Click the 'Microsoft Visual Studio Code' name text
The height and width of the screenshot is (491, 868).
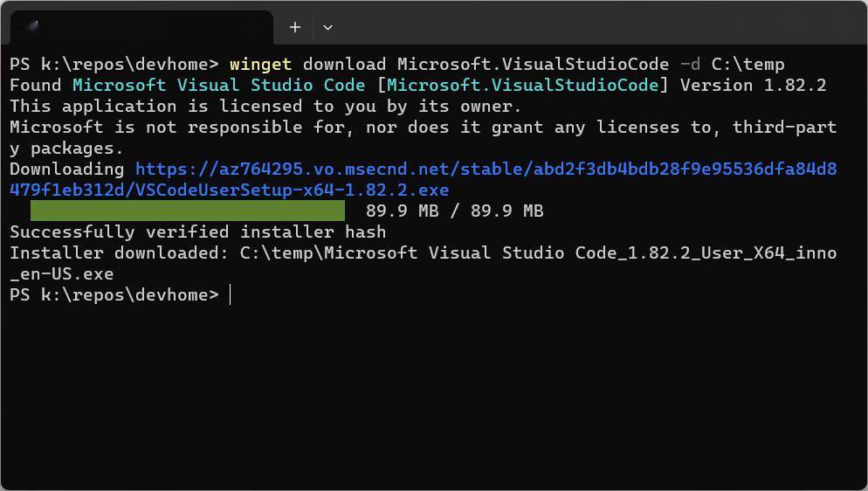pos(218,86)
